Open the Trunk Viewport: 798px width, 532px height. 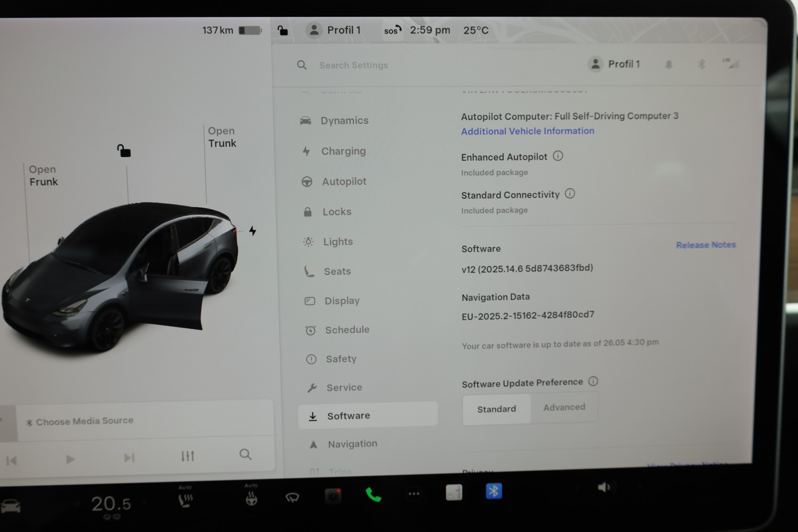coord(222,137)
